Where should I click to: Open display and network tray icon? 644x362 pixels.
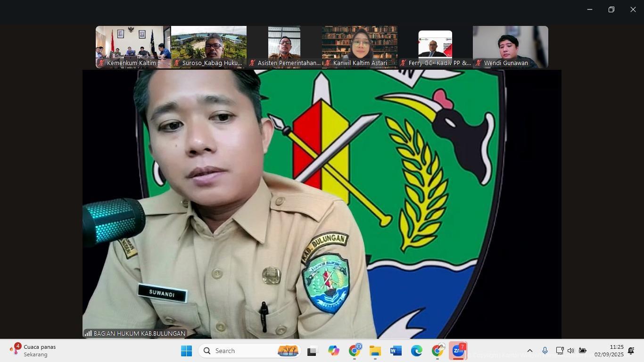(x=560, y=351)
